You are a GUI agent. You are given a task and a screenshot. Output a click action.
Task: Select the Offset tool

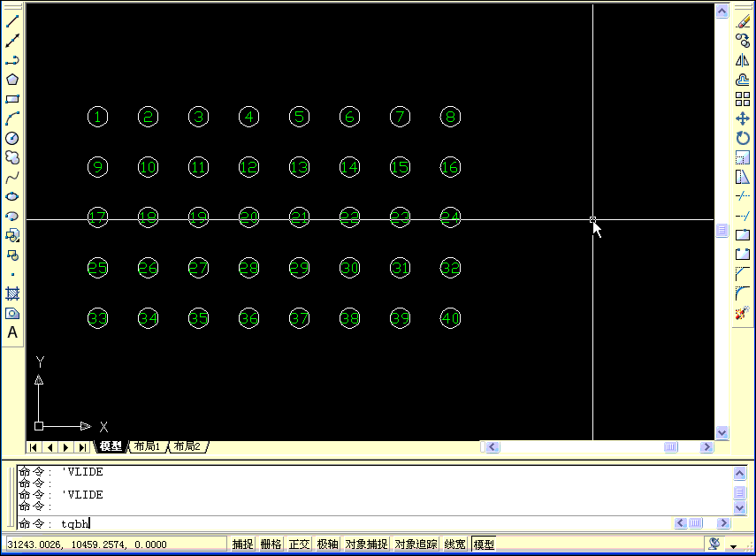point(743,80)
